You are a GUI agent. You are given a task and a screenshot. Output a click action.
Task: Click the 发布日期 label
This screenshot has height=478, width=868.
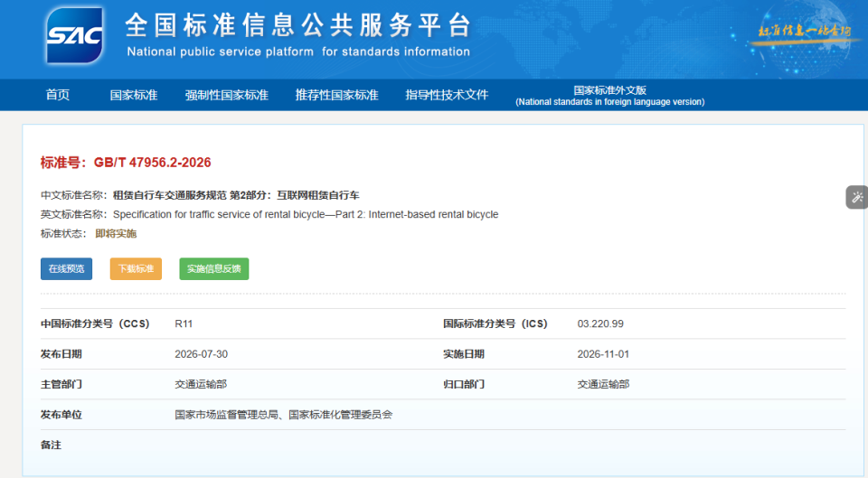tap(61, 354)
